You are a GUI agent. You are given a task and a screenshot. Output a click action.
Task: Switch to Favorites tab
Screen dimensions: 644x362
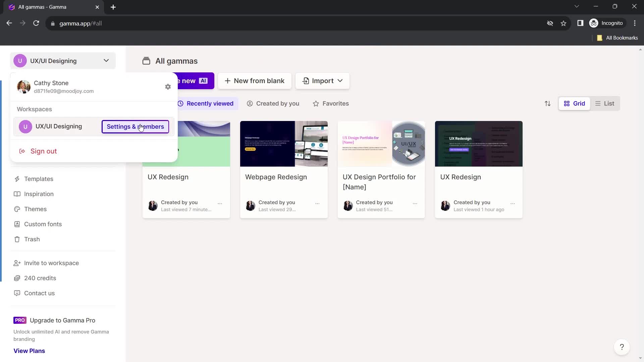(x=331, y=103)
